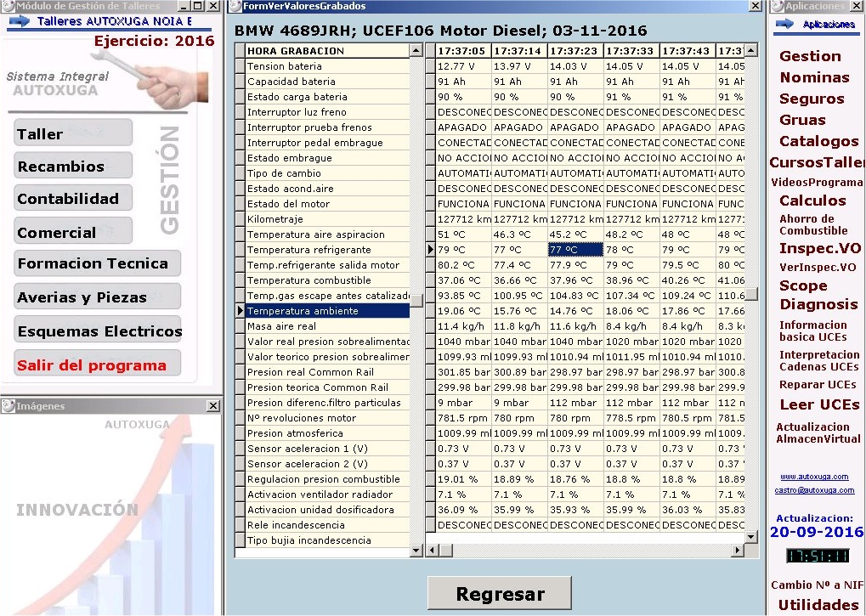Screen dimensions: 866x616
Task: Click the 781.5 rpm cell under 17:37:05
Action: (463, 418)
